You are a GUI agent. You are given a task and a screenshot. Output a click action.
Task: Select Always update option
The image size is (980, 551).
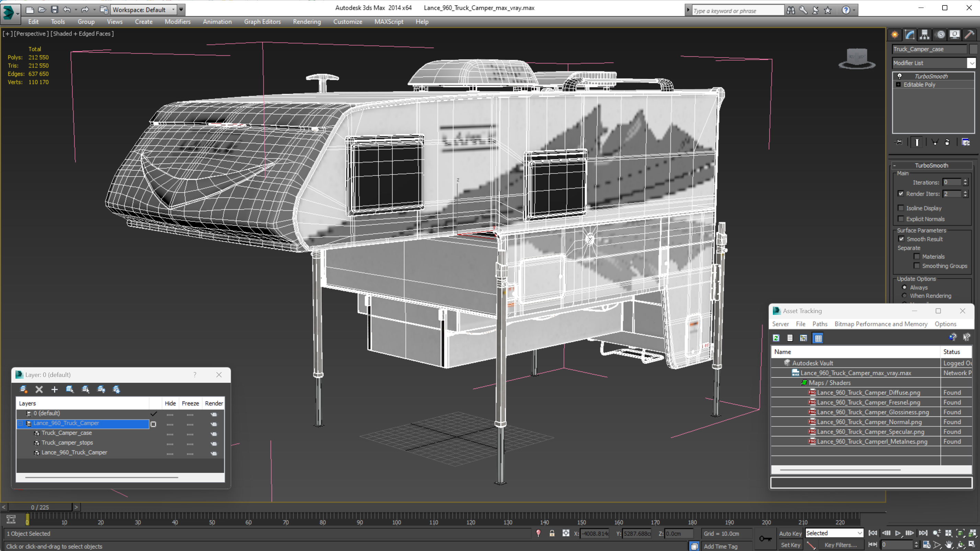[x=904, y=287]
